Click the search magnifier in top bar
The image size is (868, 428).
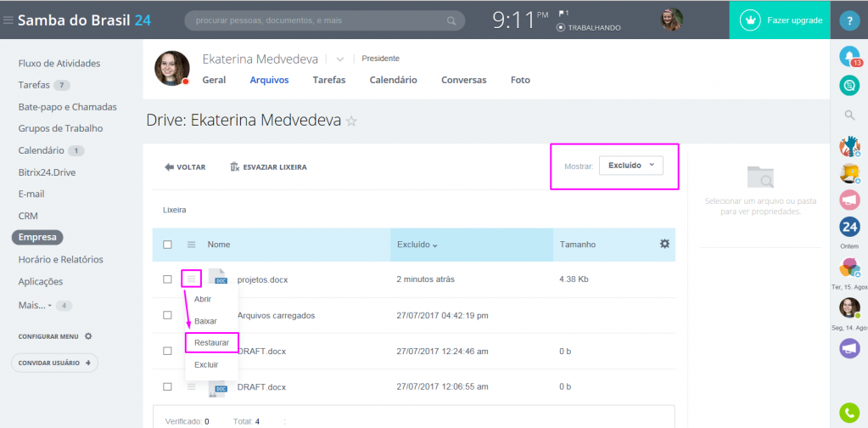(451, 21)
